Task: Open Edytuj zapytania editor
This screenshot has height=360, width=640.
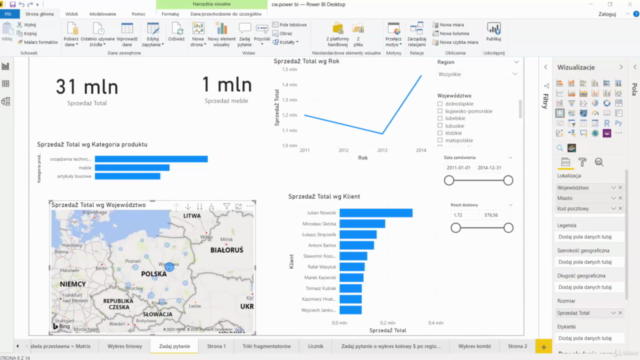Action: coord(153,35)
